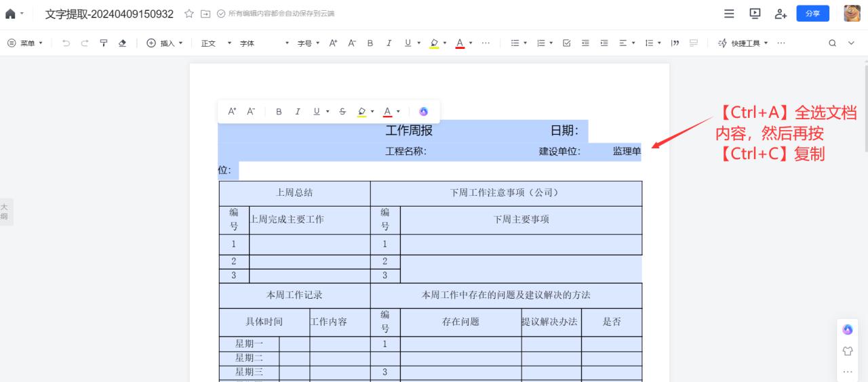Screen dimensions: 868x382
Task: Toggle bold in the top toolbar
Action: [370, 43]
